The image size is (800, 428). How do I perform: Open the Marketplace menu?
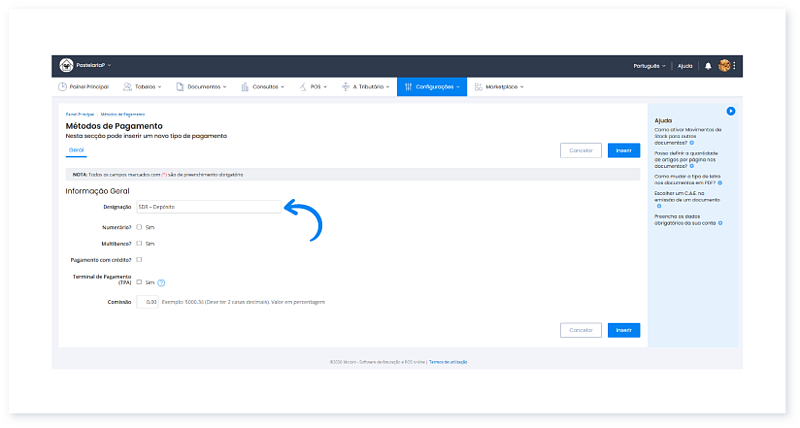(500, 87)
